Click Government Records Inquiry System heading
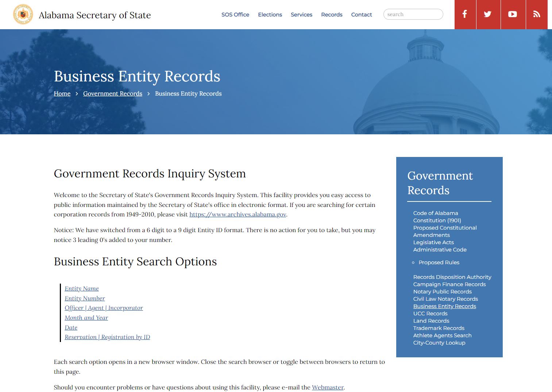Image resolution: width=552 pixels, height=392 pixels. coord(150,173)
